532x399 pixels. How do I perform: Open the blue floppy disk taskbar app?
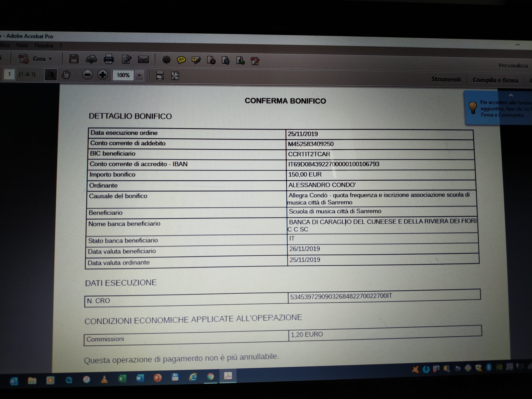coord(175,377)
